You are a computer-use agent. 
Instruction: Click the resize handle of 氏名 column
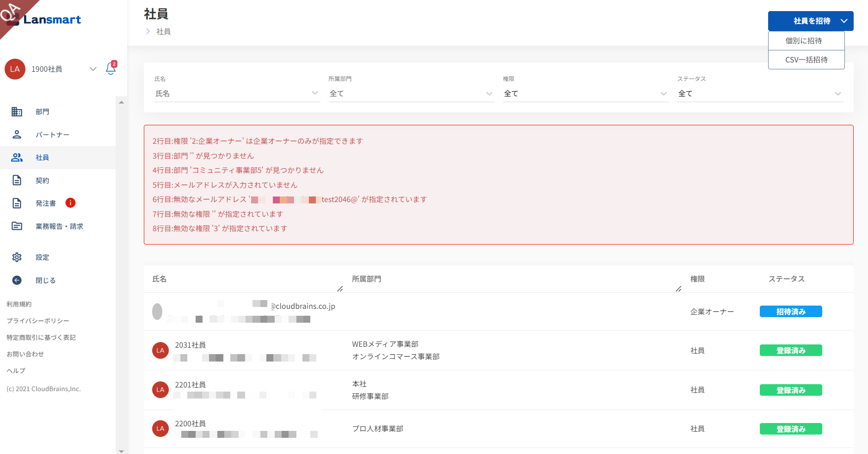click(x=340, y=289)
